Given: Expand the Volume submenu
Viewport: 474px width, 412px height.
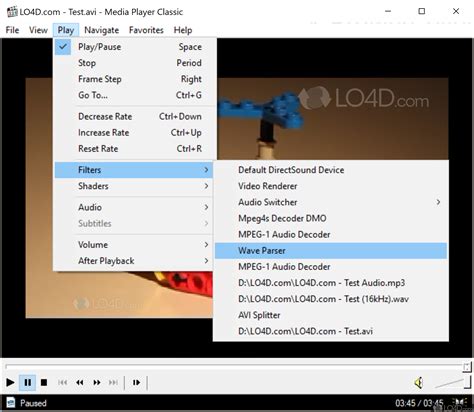Looking at the screenshot, I should pyautogui.click(x=135, y=244).
